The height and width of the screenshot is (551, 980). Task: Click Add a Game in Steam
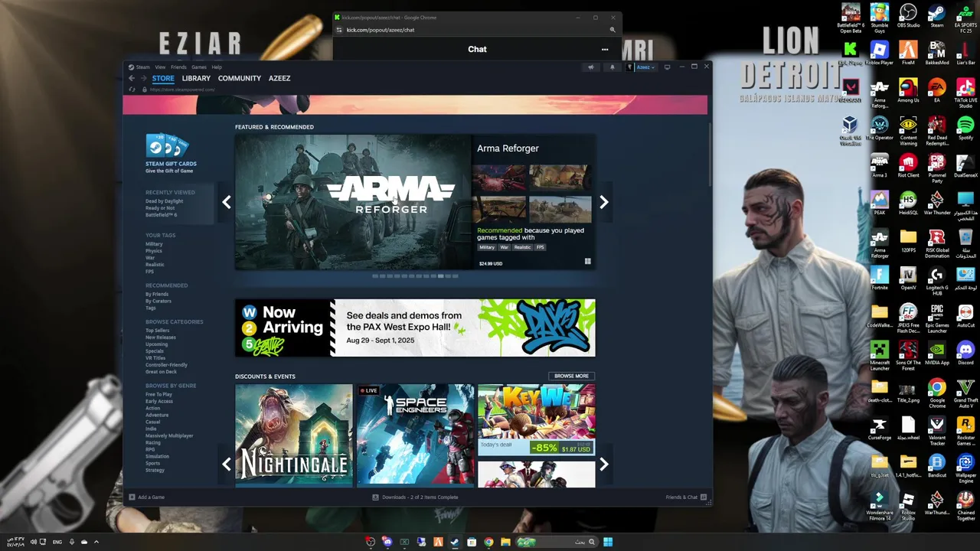[x=147, y=497]
